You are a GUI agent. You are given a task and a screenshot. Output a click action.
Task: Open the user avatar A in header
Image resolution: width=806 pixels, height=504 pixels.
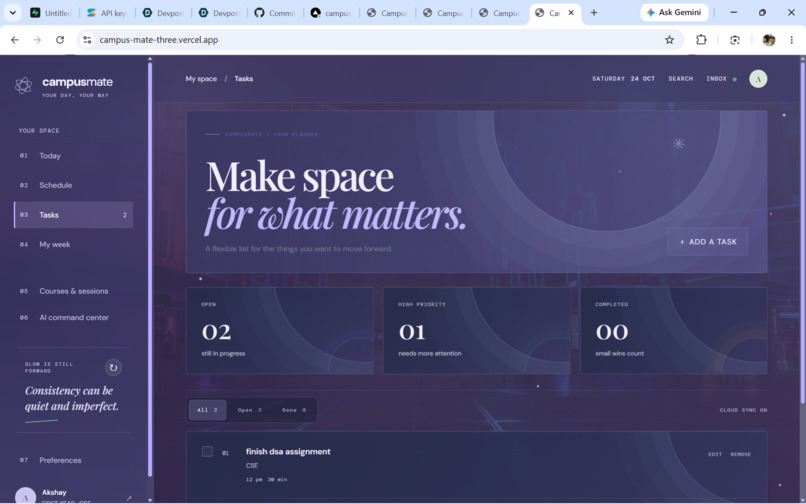pyautogui.click(x=758, y=79)
